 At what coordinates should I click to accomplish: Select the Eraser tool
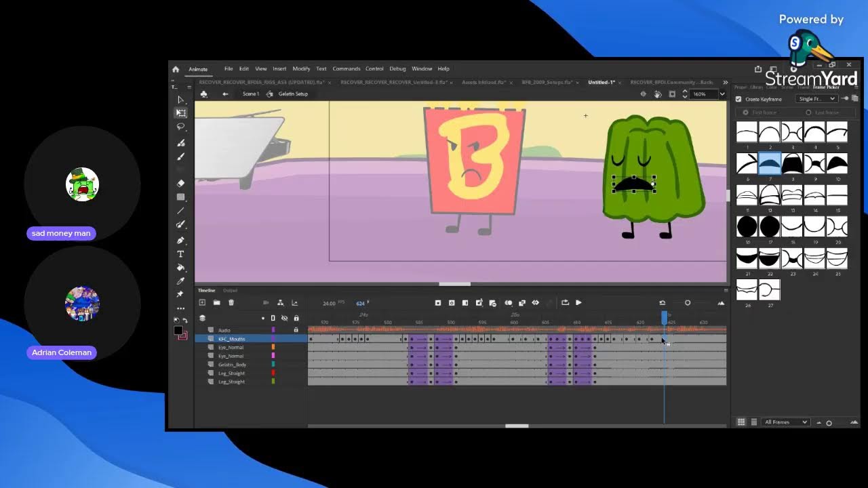[181, 184]
